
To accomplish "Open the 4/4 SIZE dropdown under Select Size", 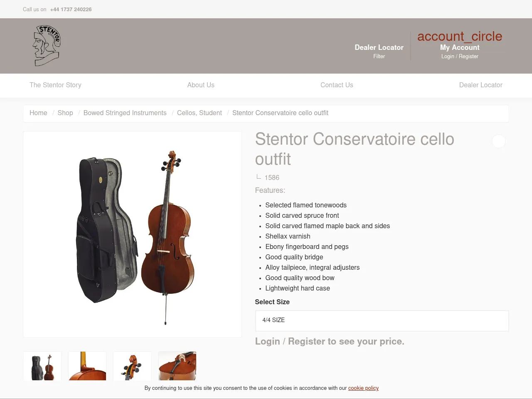I will click(x=382, y=320).
